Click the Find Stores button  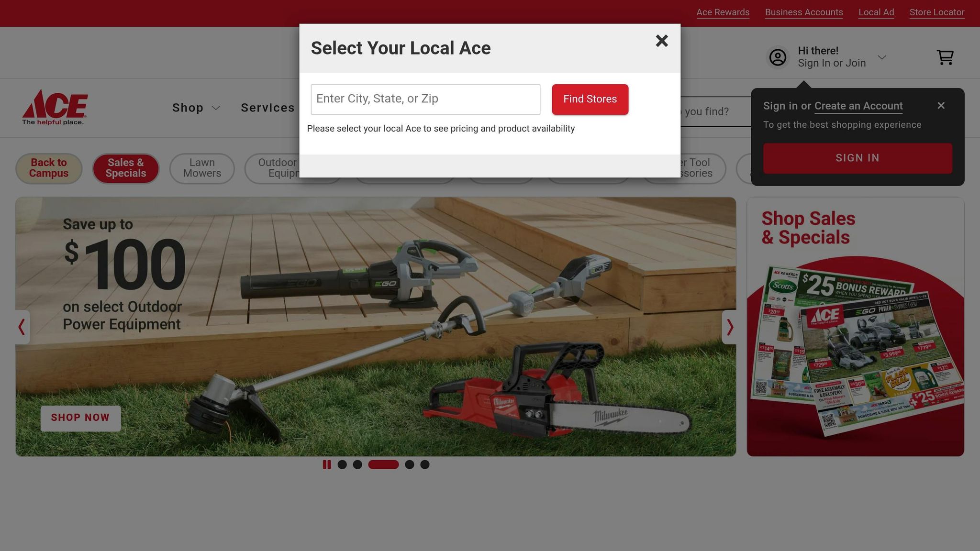pyautogui.click(x=590, y=99)
